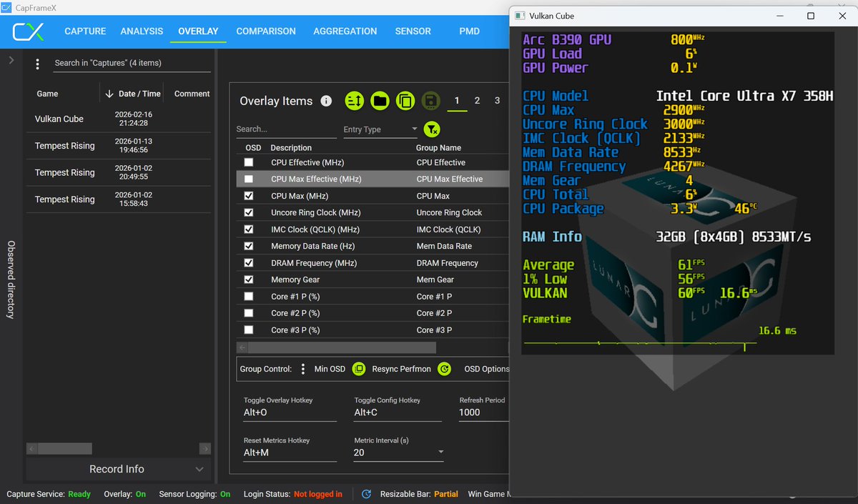The width and height of the screenshot is (858, 504).
Task: Open Group Control three-dot menu
Action: tap(303, 369)
